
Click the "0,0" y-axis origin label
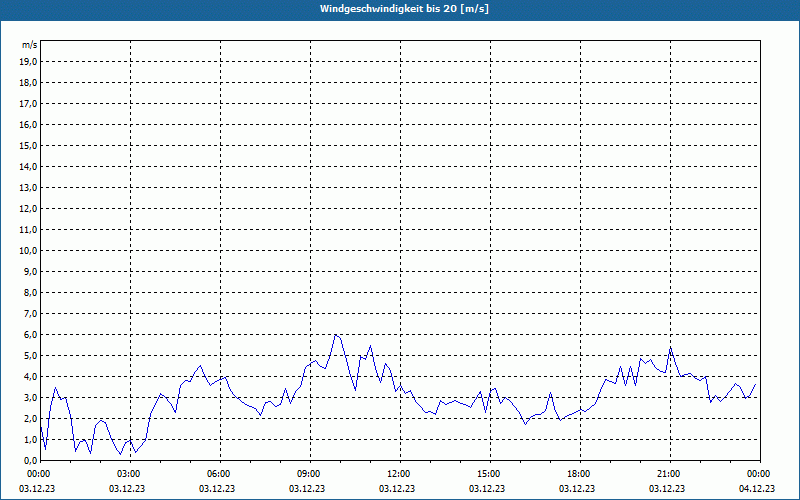click(x=30, y=461)
